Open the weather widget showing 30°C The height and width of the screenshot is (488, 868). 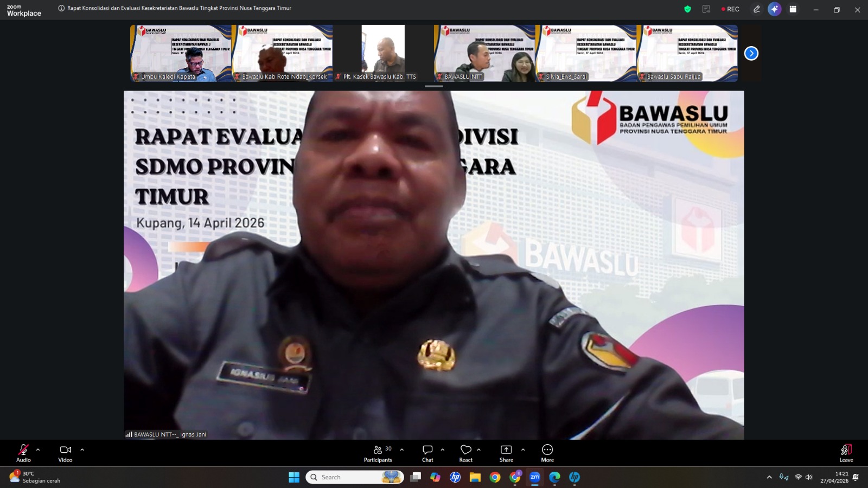(35, 477)
